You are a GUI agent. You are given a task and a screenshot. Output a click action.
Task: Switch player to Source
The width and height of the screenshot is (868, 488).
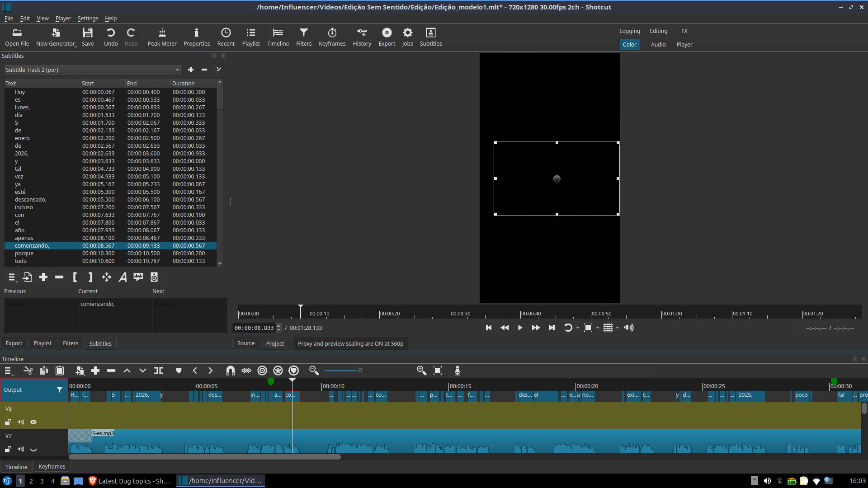tap(246, 343)
